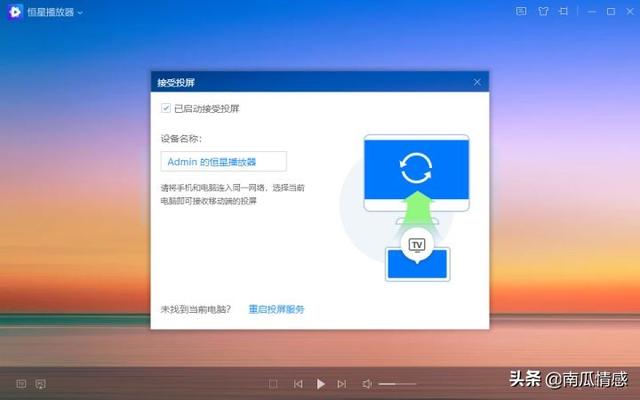Image resolution: width=640 pixels, height=400 pixels.
Task: Click the 重启投屏服务 link
Action: pyautogui.click(x=276, y=309)
